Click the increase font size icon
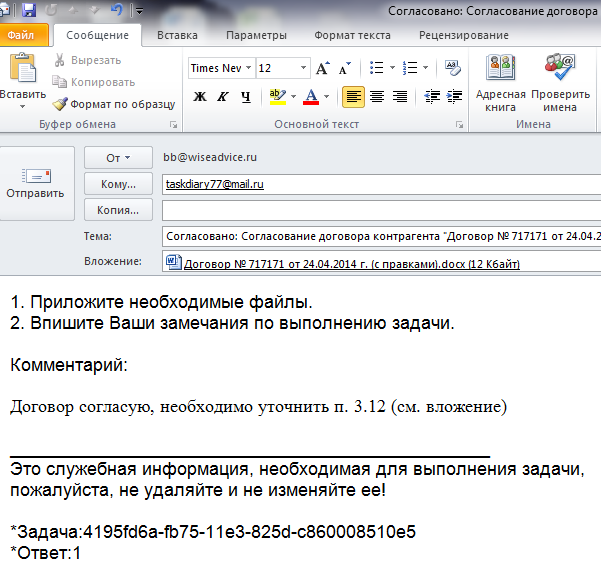This screenshot has height=573, width=601. coord(323,69)
